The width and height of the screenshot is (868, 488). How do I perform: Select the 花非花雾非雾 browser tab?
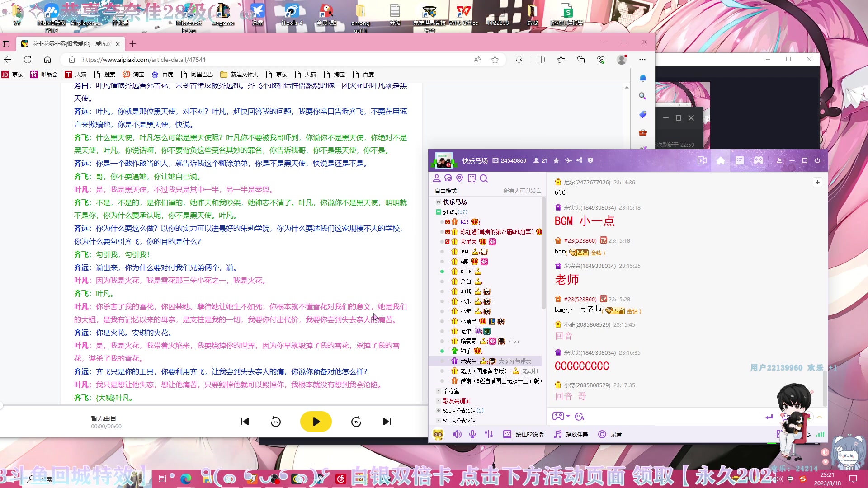pyautogui.click(x=71, y=44)
